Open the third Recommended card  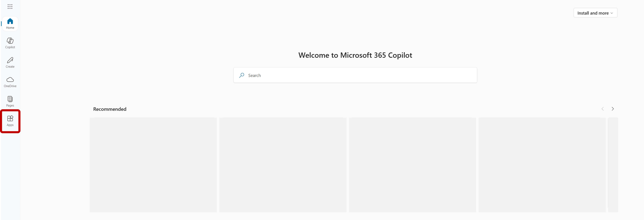[412, 165]
